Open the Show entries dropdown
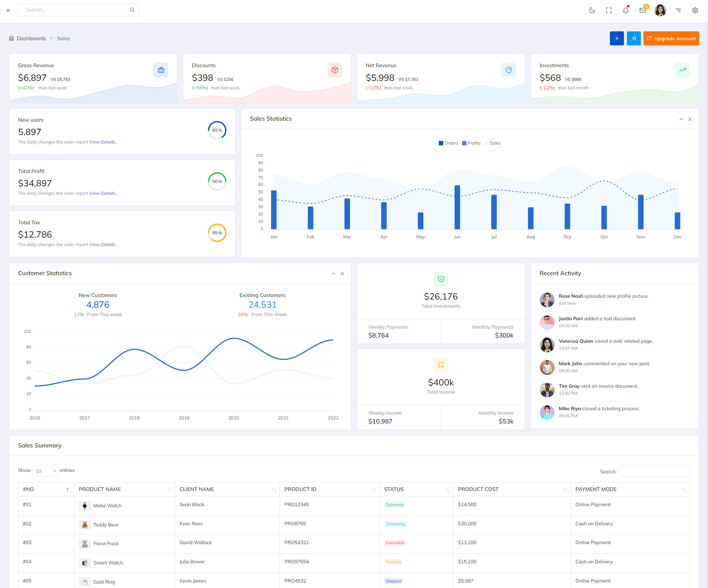 (x=45, y=471)
